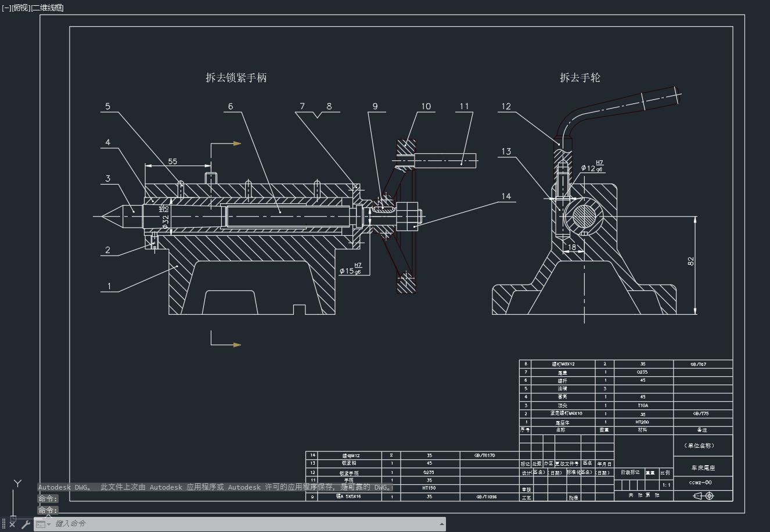This screenshot has width=770, height=532.
Task: Select the 螺母M12 part name cell
Action: (348, 456)
